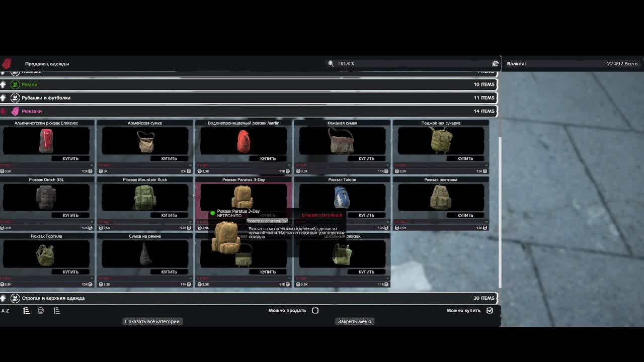644x362 pixels.
Task: Click Закрыть меню button
Action: [355, 321]
